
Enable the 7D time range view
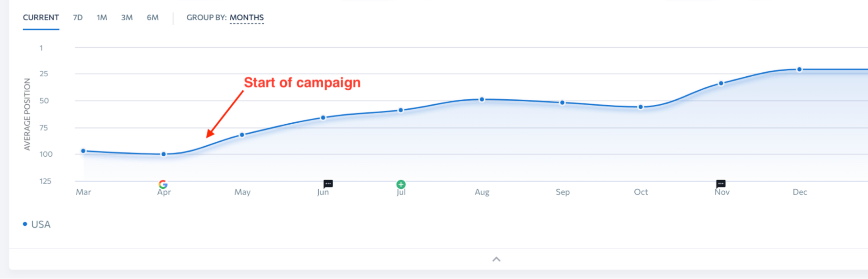coord(77,18)
